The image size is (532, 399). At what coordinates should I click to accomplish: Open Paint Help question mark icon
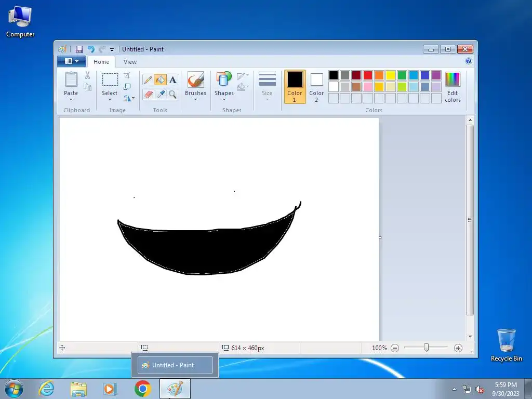click(469, 61)
